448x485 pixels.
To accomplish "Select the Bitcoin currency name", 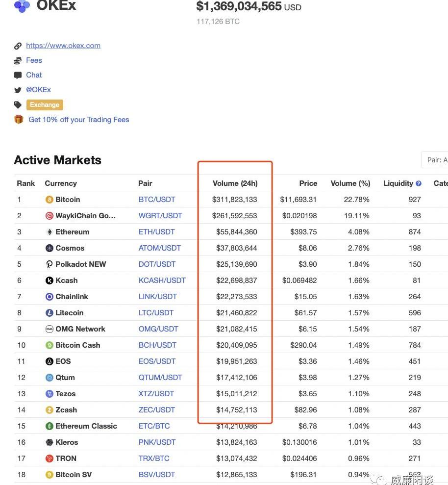I will [68, 200].
